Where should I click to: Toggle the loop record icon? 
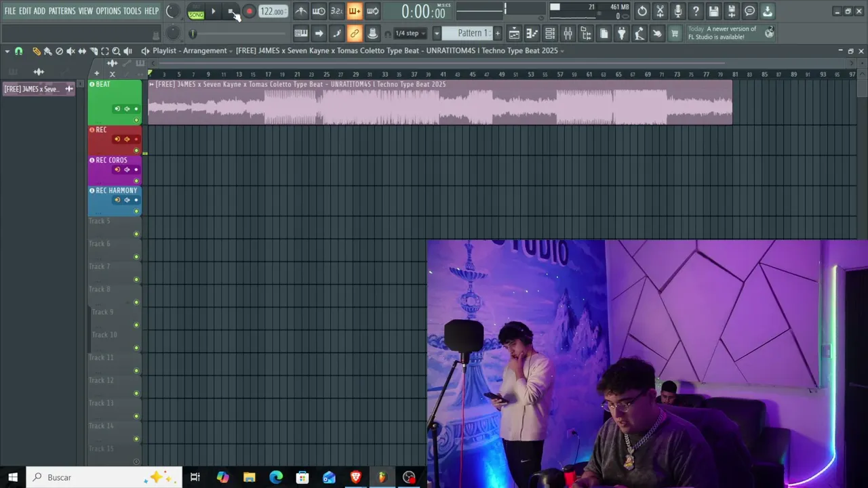point(372,11)
